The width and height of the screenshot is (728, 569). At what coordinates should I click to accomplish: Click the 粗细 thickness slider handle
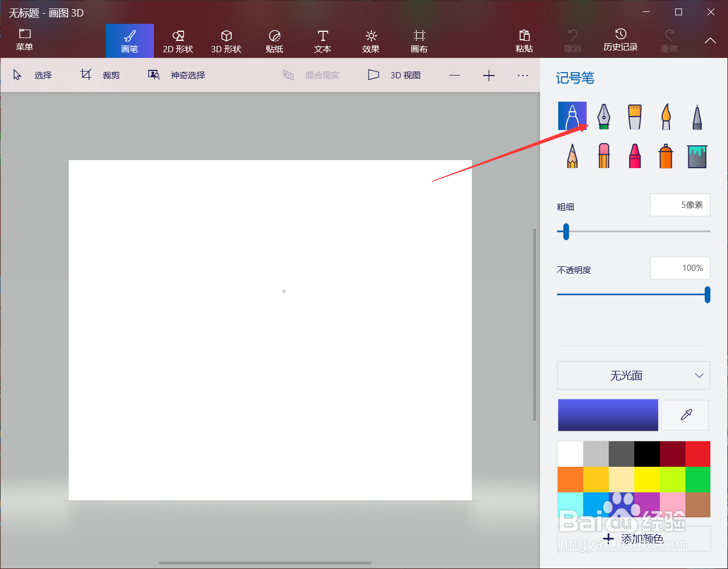[566, 231]
